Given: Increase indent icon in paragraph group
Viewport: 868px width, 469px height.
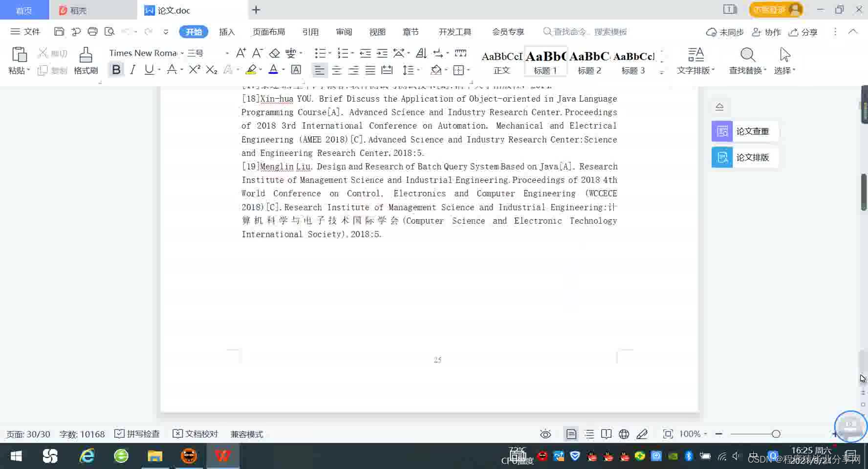Looking at the screenshot, I should (382, 53).
